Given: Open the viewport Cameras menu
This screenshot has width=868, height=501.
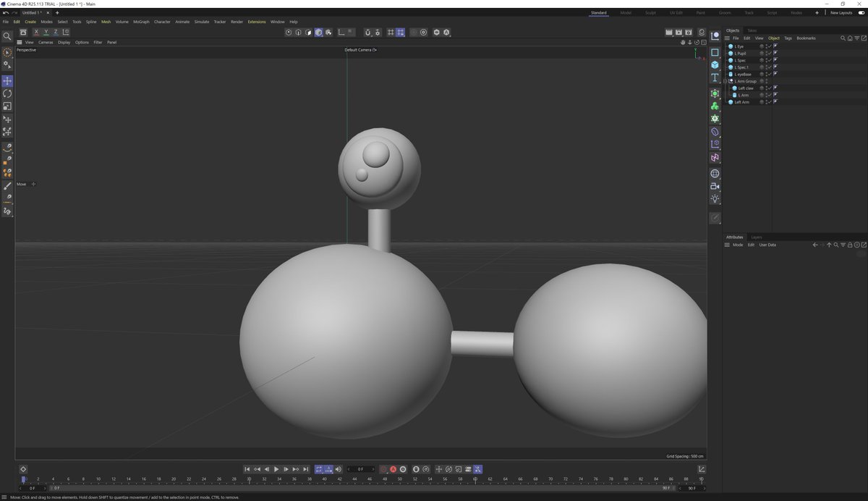Looking at the screenshot, I should [46, 42].
